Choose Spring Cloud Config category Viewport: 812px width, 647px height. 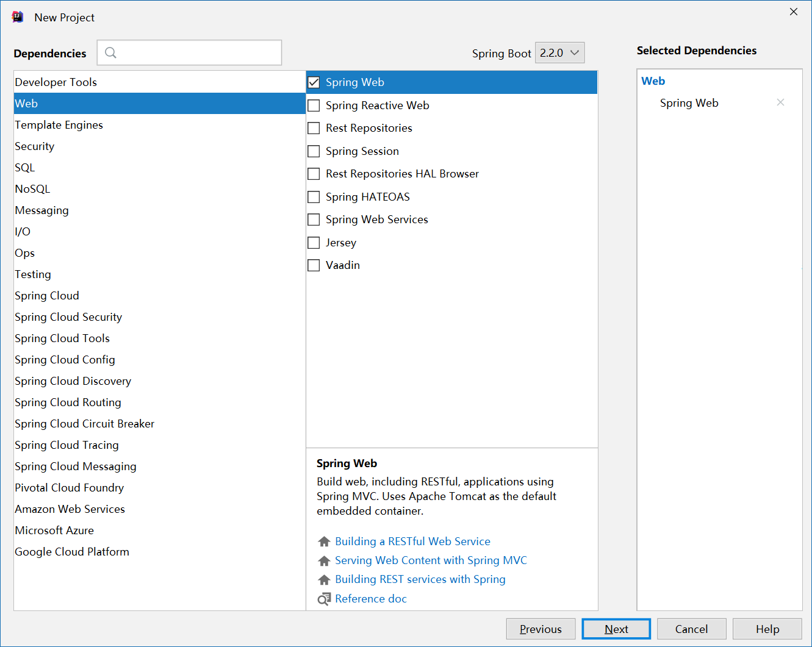coord(159,360)
